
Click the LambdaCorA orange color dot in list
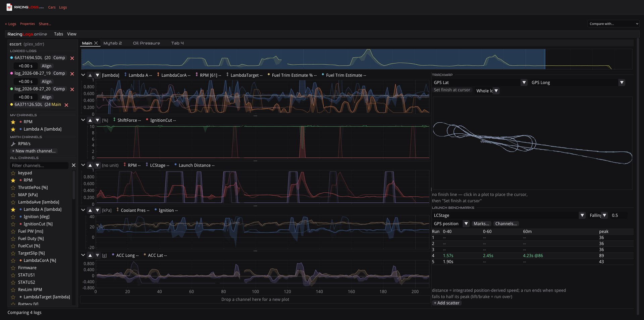(20, 260)
